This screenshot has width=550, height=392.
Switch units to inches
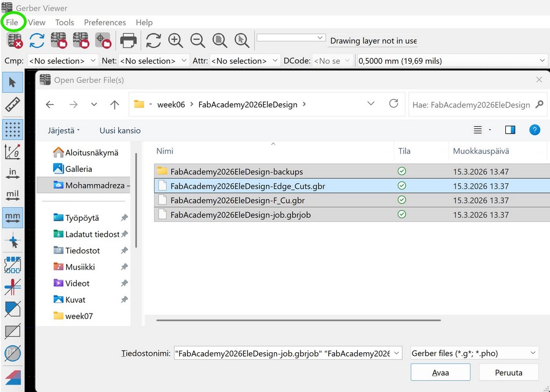[x=13, y=173]
